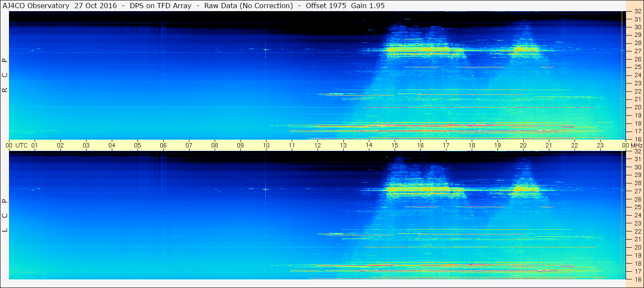
Task: Pick the 02 hour mark on UTC axis
Action: 60,145
